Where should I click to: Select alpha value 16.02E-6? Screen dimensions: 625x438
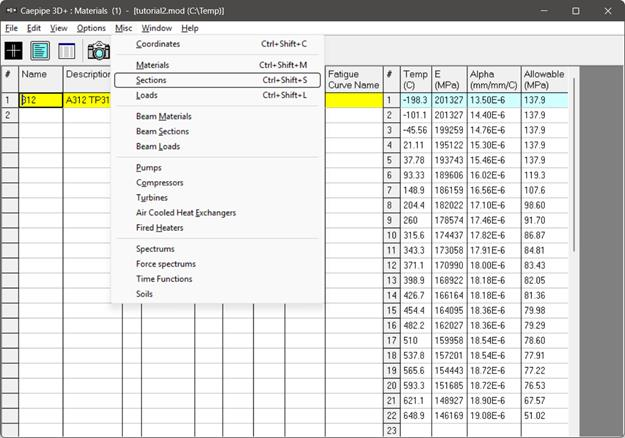(x=493, y=175)
